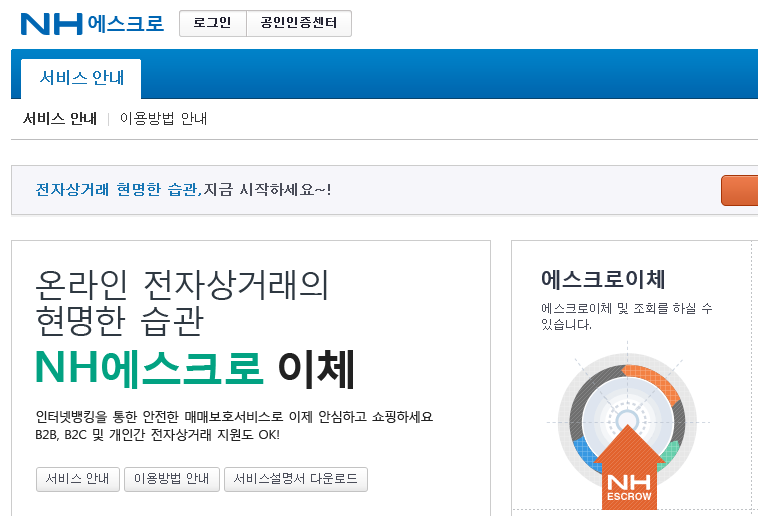Click the 에스크로이체 및 조회를 하실 수 있습니다 description
The image size is (758, 516).
(x=627, y=316)
